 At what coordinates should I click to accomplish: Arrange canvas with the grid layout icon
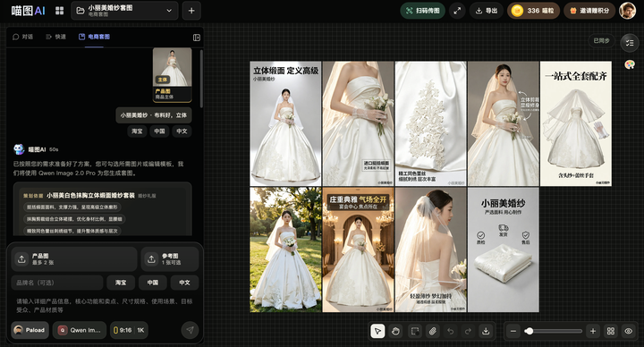(611, 331)
